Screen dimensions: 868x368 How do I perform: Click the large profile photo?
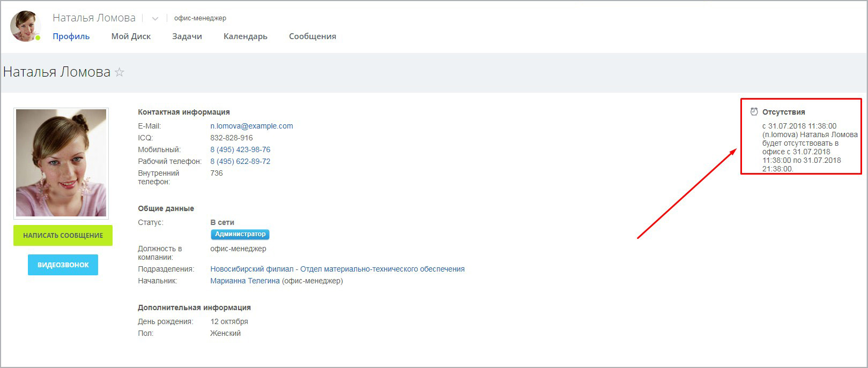click(x=61, y=163)
